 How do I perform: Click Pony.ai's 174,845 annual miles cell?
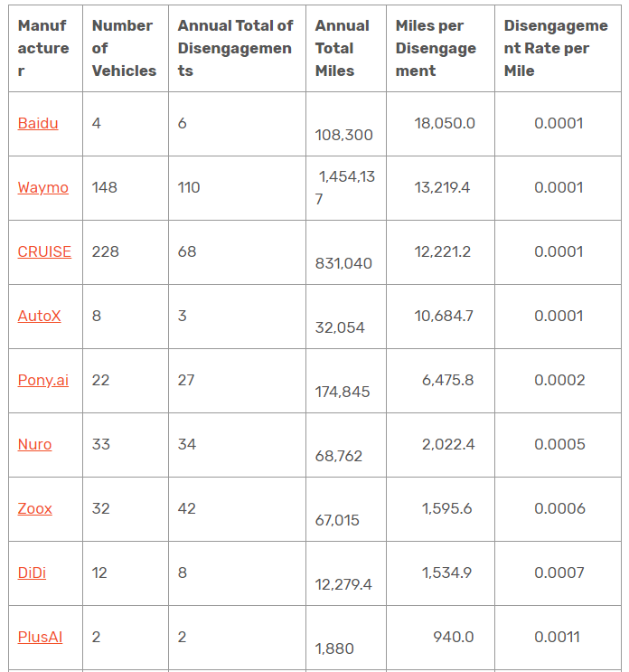click(343, 392)
